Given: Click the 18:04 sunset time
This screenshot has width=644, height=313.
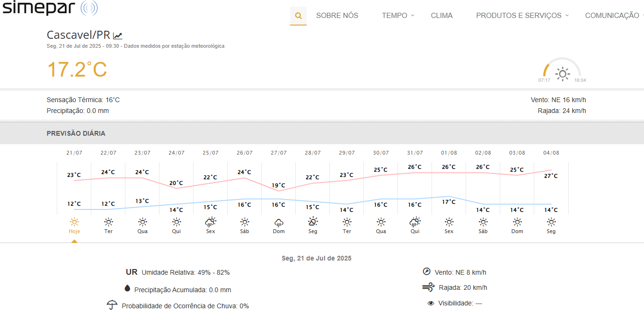Looking at the screenshot, I should 580,80.
